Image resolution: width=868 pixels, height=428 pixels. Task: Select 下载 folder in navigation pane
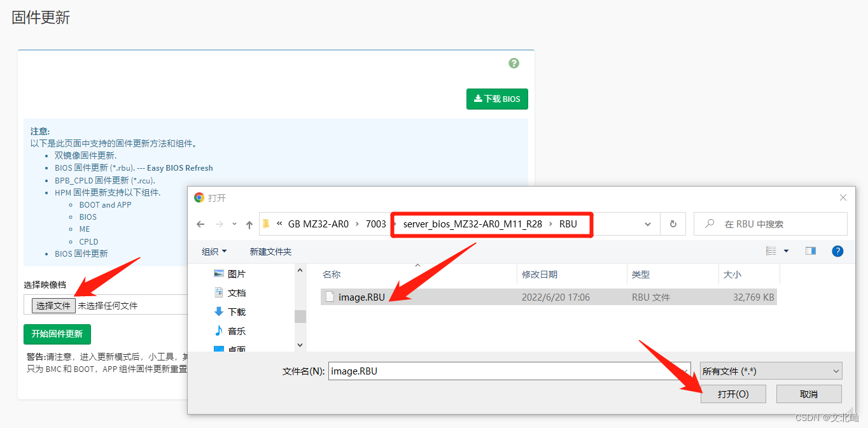pos(237,312)
